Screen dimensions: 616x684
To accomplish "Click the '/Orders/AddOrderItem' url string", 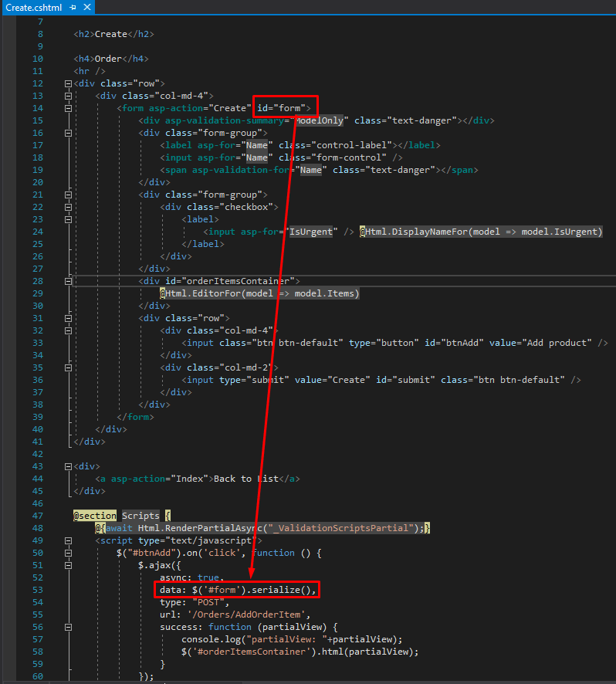I will tap(246, 615).
